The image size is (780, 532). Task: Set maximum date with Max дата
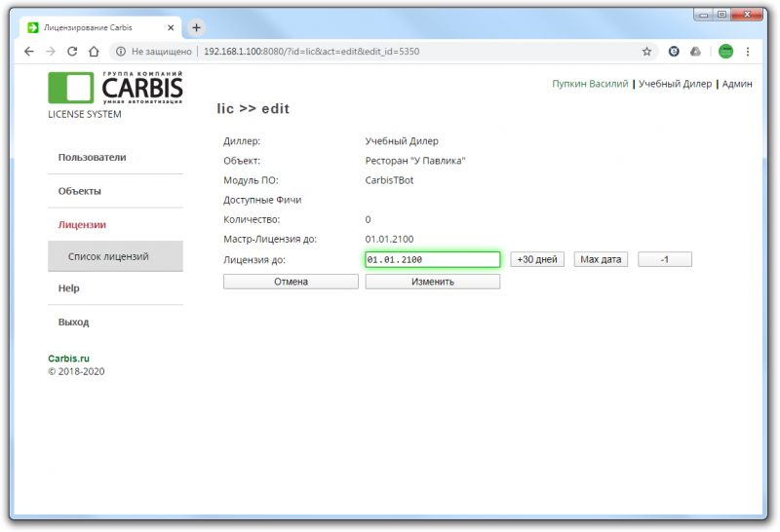pyautogui.click(x=601, y=259)
